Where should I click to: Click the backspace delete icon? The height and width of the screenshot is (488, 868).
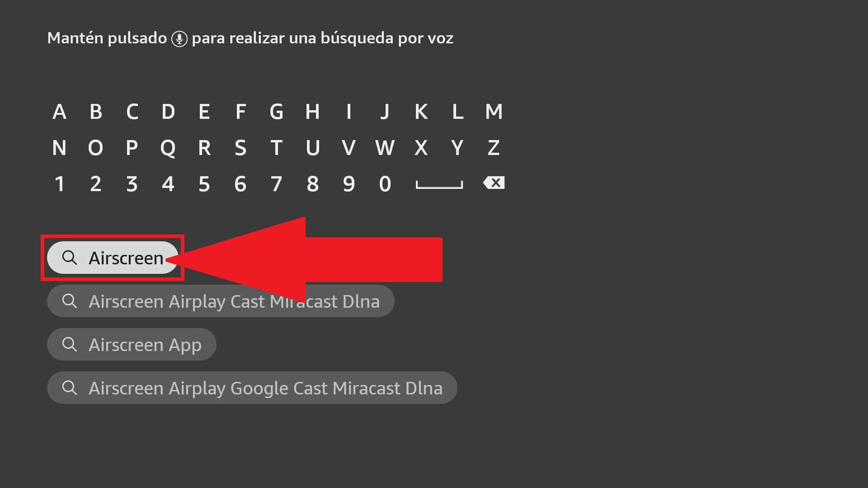494,183
